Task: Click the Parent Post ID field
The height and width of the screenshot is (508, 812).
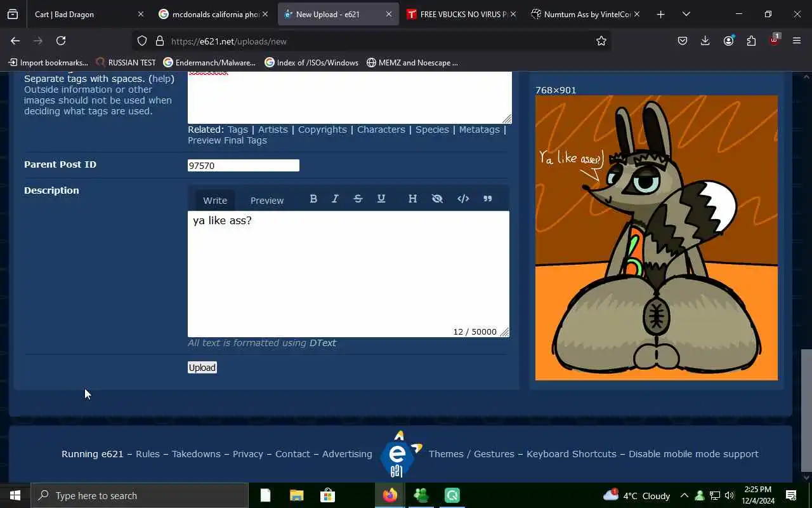Action: pos(244,166)
